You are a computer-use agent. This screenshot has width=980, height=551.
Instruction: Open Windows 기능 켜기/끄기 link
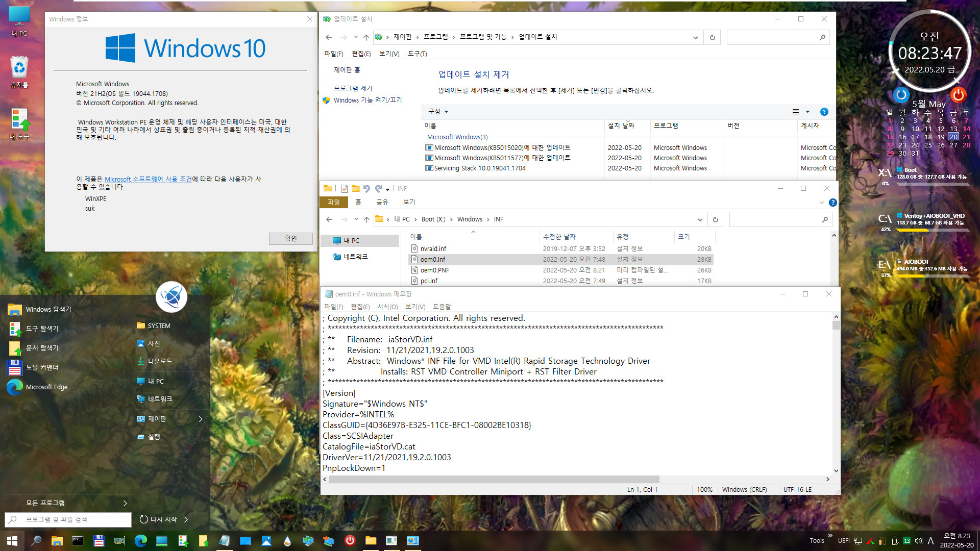pos(367,100)
